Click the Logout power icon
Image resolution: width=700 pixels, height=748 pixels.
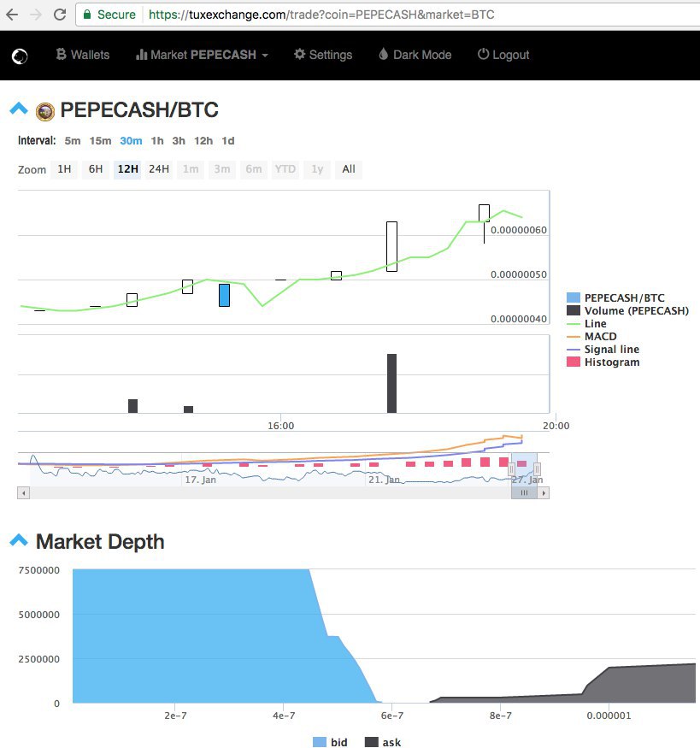tap(483, 54)
